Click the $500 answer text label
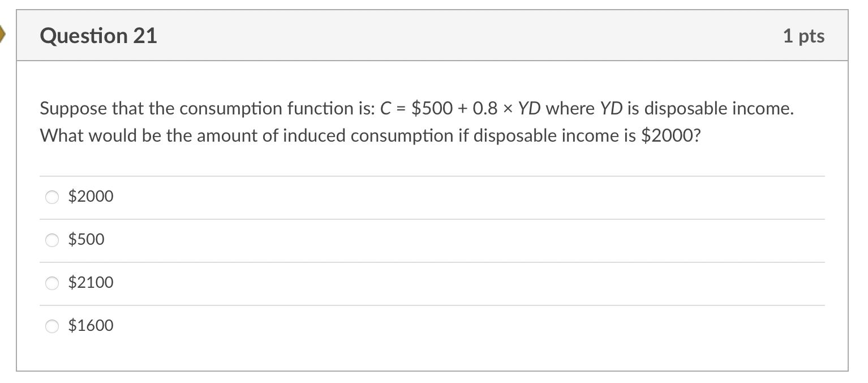 click(86, 240)
